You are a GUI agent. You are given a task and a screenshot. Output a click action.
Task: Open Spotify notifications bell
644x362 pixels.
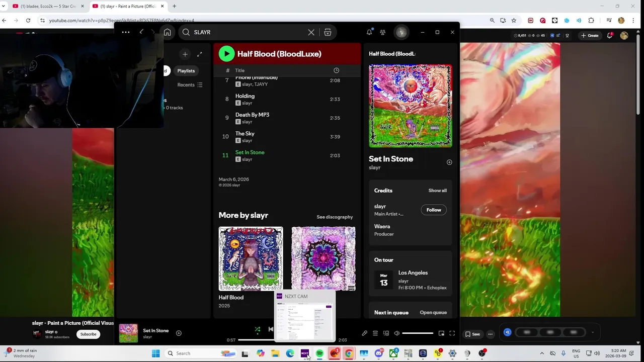[x=369, y=32]
